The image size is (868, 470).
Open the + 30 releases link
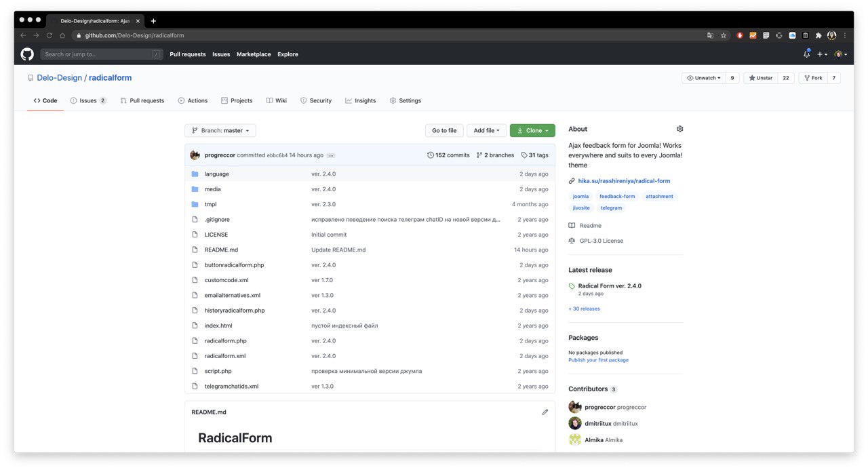pyautogui.click(x=584, y=309)
